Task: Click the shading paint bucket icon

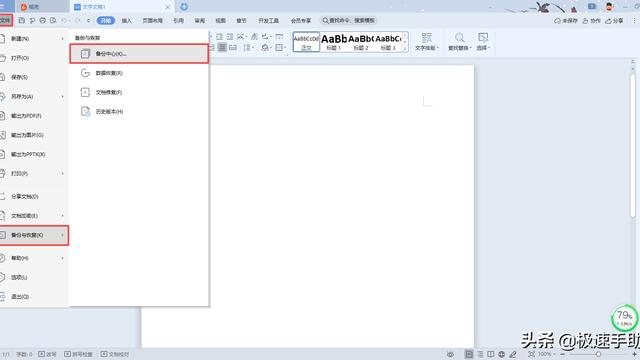Action: coord(266,48)
